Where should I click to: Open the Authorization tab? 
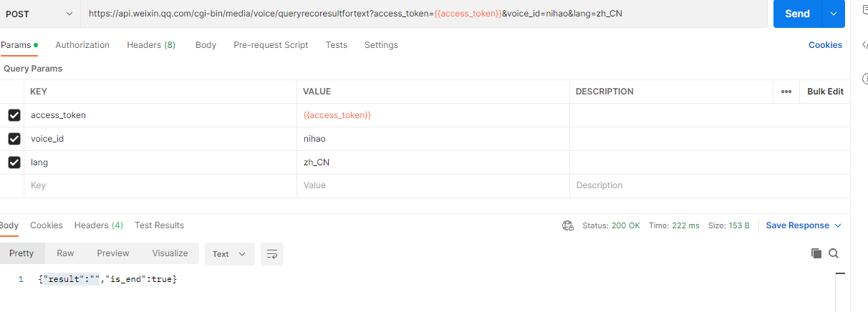82,45
